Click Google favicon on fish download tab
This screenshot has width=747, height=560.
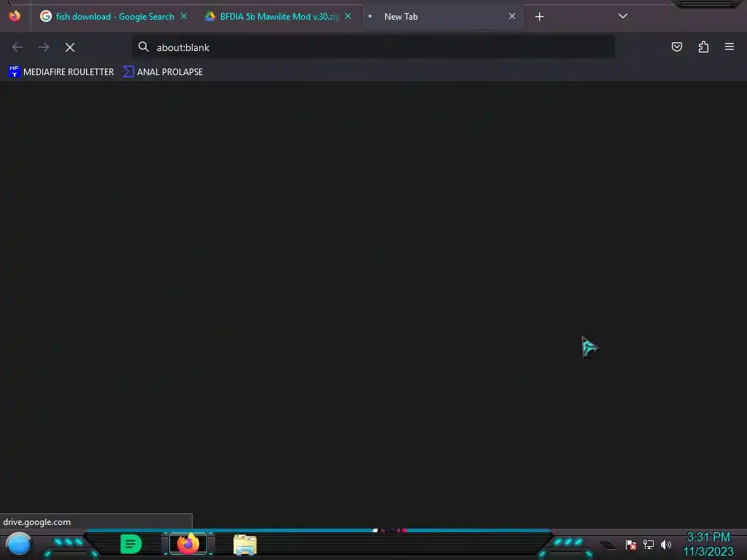(46, 16)
